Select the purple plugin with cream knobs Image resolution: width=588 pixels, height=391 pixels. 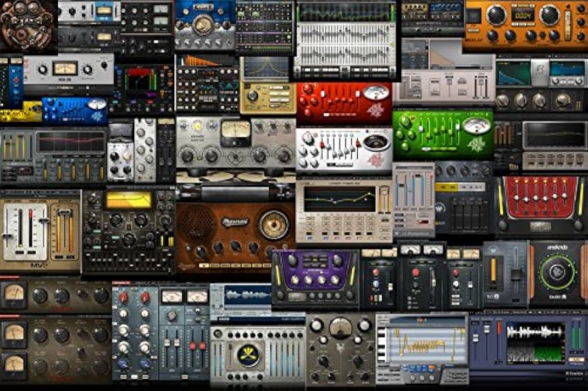click(315, 280)
